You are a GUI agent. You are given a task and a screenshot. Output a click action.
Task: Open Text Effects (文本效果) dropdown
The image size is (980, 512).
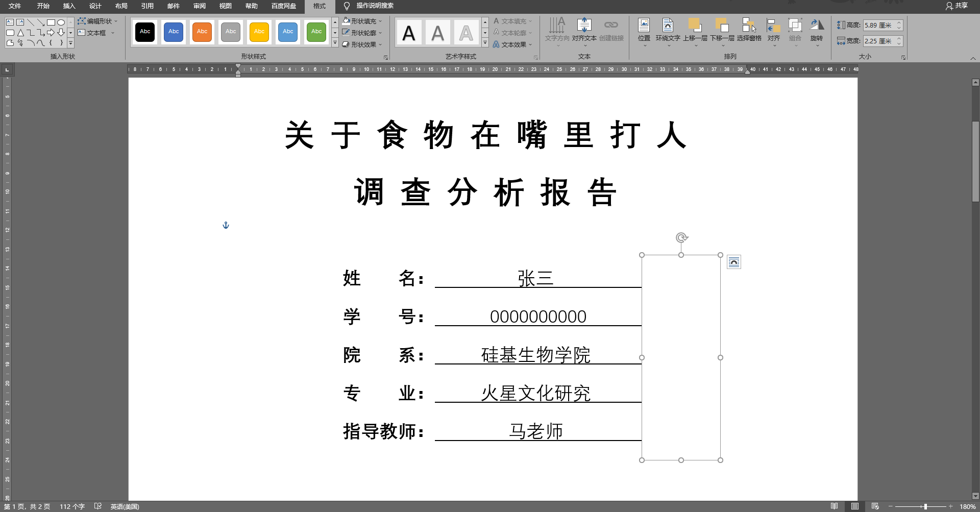pos(512,44)
